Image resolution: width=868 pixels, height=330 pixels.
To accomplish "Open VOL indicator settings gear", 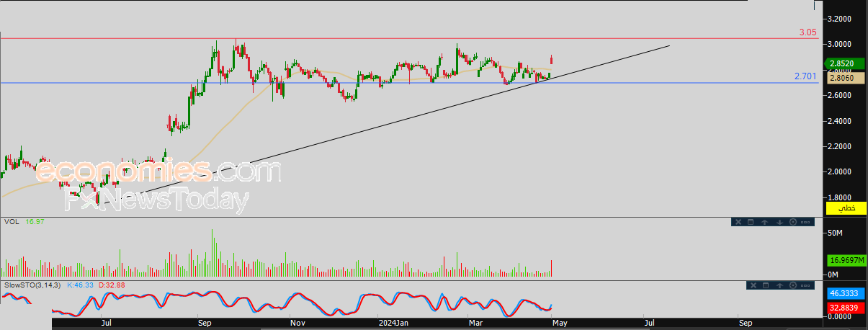I will (793, 222).
